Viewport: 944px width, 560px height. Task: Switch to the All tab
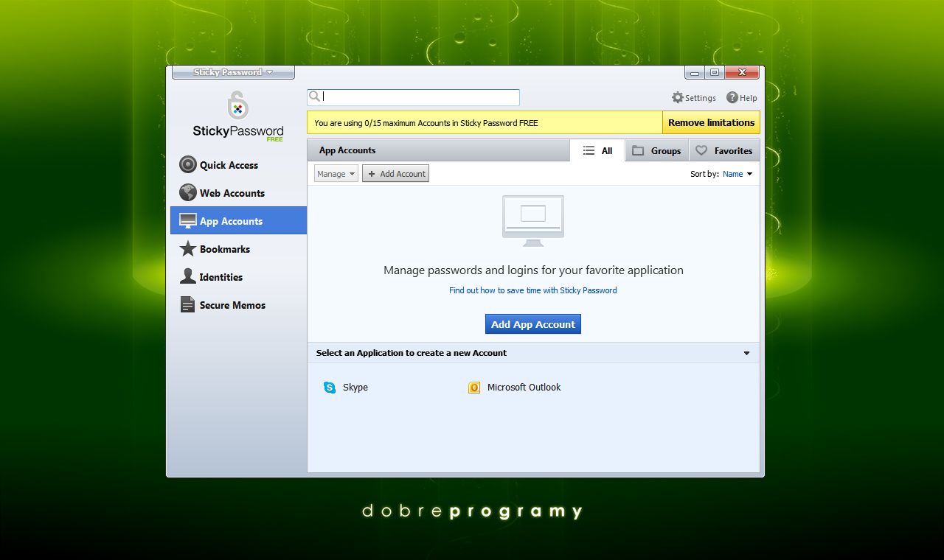click(597, 150)
